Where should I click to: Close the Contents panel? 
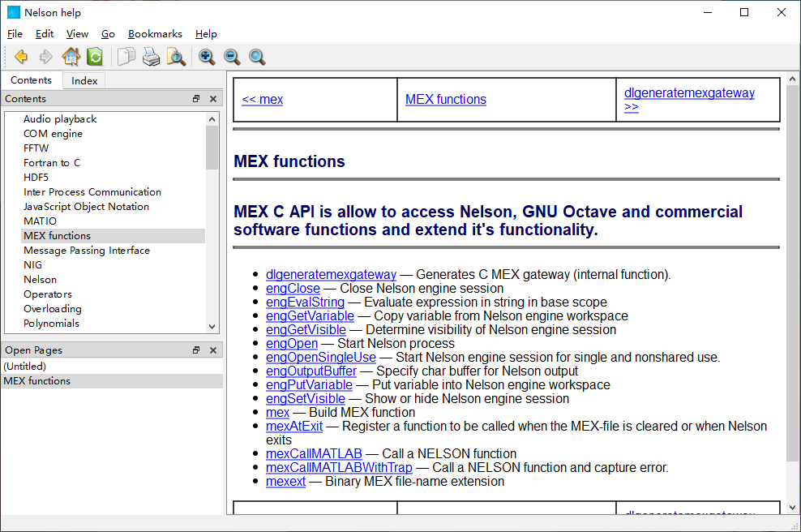(x=213, y=99)
